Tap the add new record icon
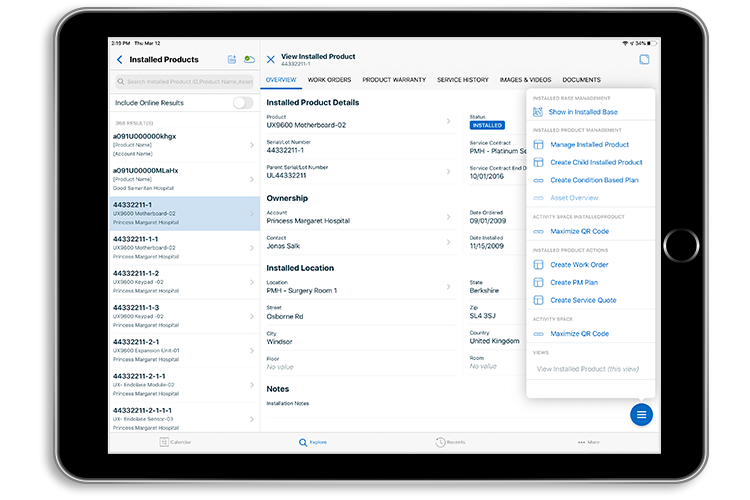 [232, 60]
